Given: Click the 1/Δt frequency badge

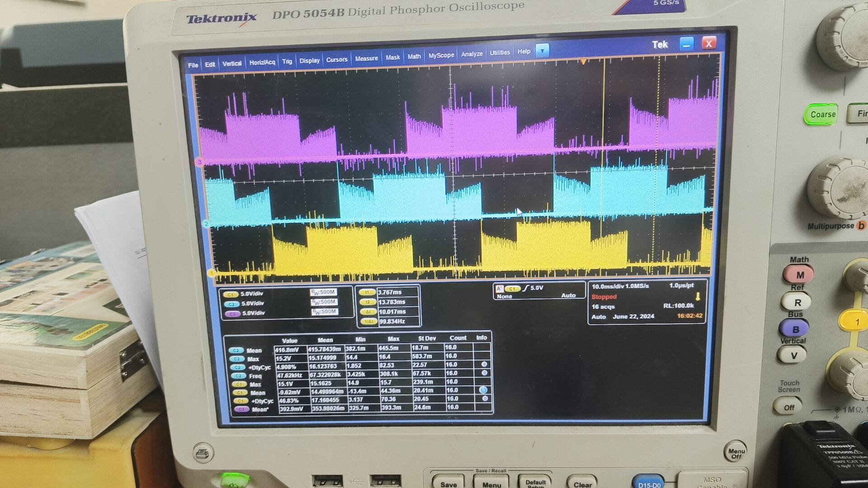Looking at the screenshot, I should click(368, 322).
